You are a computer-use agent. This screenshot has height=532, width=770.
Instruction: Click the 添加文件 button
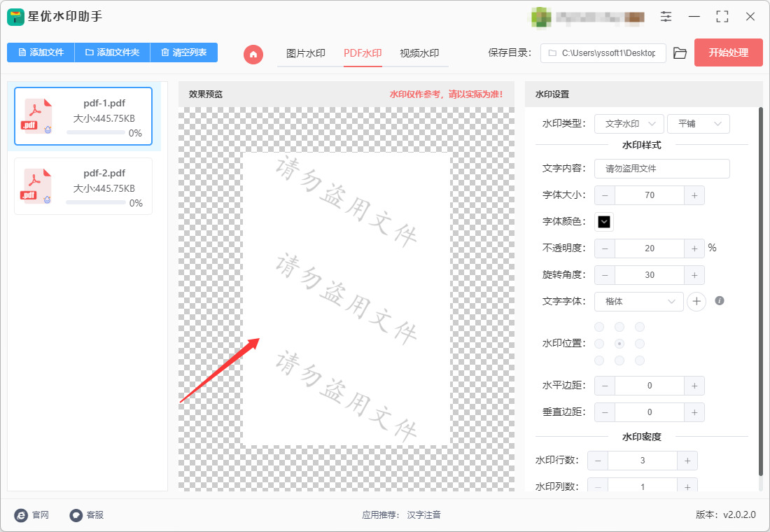[x=41, y=52]
